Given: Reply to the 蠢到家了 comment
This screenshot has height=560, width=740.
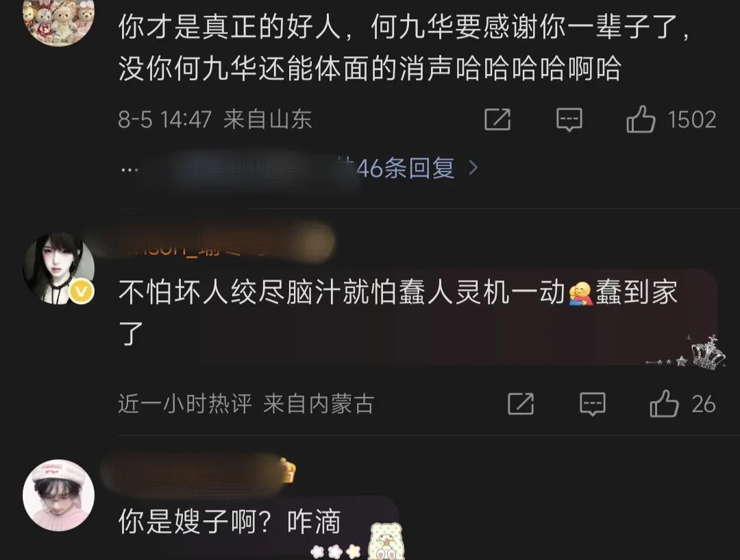Looking at the screenshot, I should tap(592, 404).
